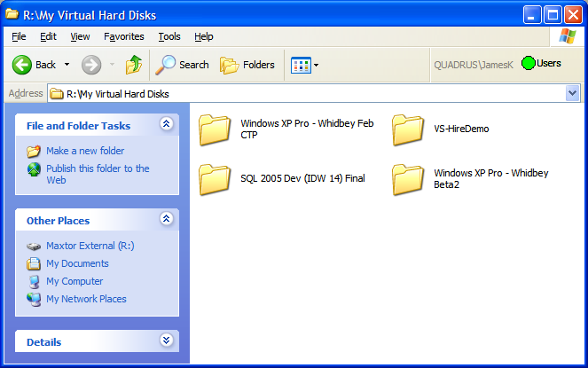Click the Windows flag logo
The image size is (588, 368).
567,36
